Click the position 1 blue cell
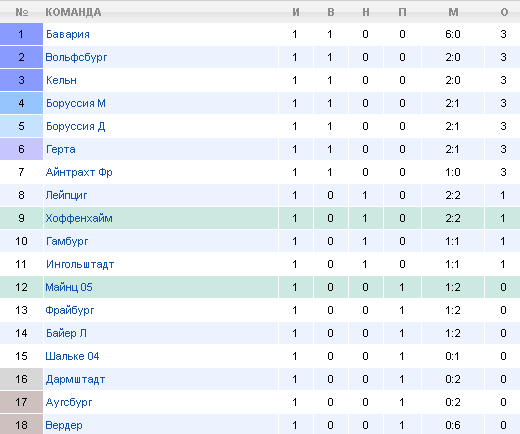Screen dimensions: 520x434 [21, 34]
